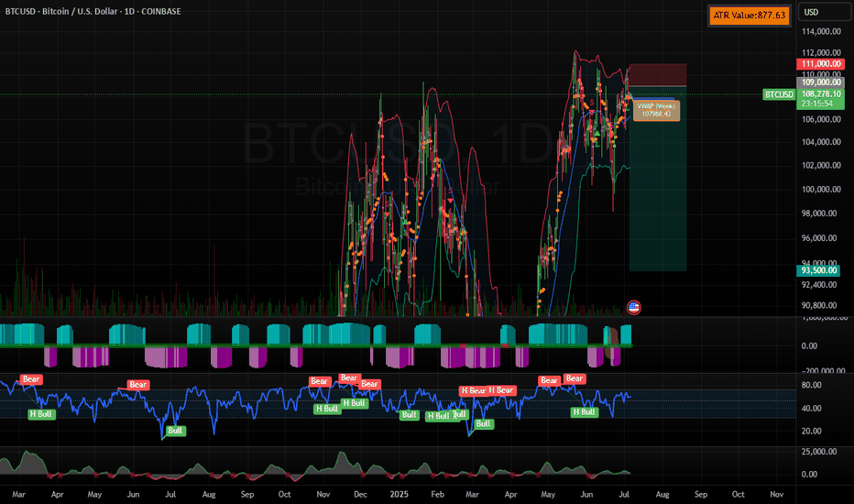Viewport: 854px width, 504px height.
Task: Click the 98,000.00 price axis label
Action: tap(818, 213)
